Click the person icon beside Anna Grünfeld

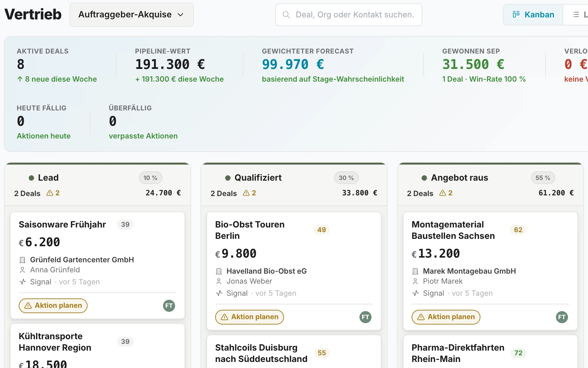coord(22,270)
